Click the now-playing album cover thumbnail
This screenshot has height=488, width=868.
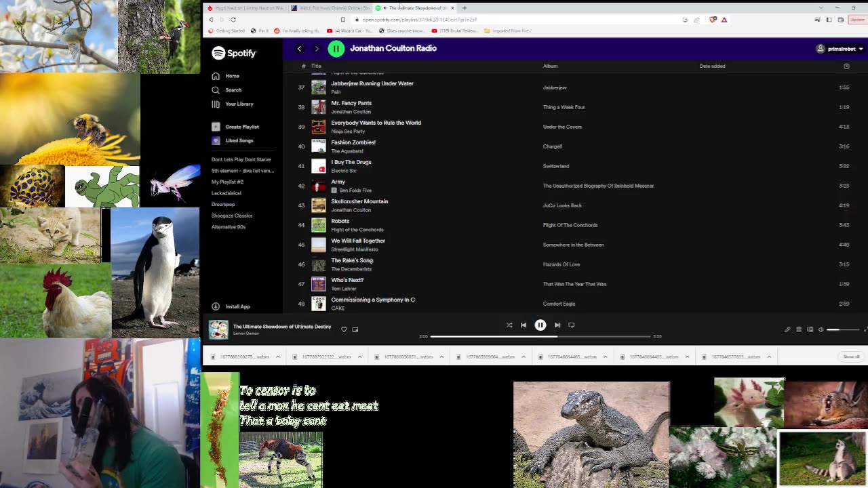(x=218, y=329)
